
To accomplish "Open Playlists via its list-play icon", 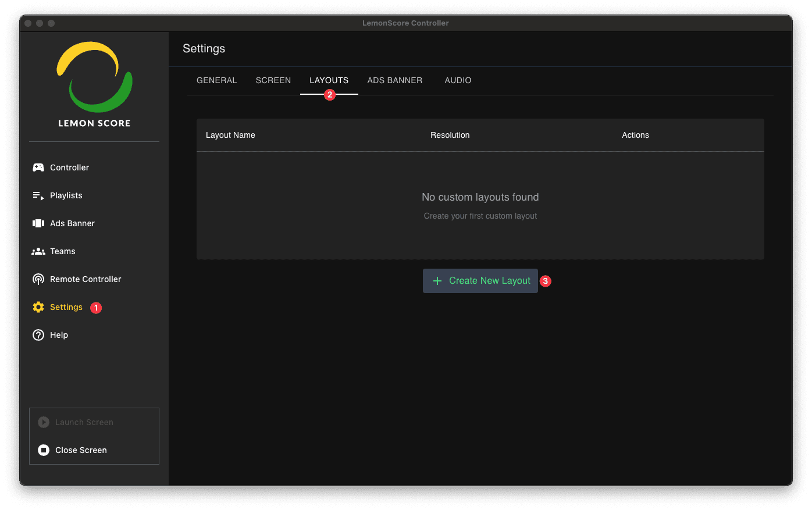I will [x=38, y=195].
